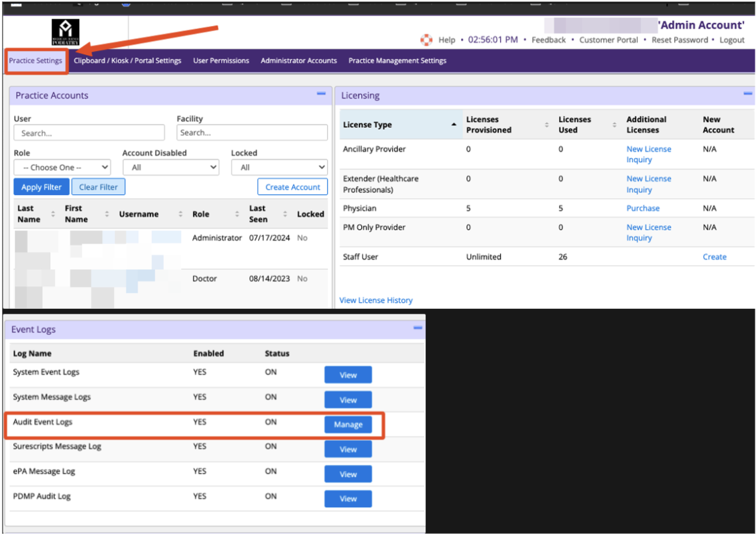Click Reset Password

(680, 40)
